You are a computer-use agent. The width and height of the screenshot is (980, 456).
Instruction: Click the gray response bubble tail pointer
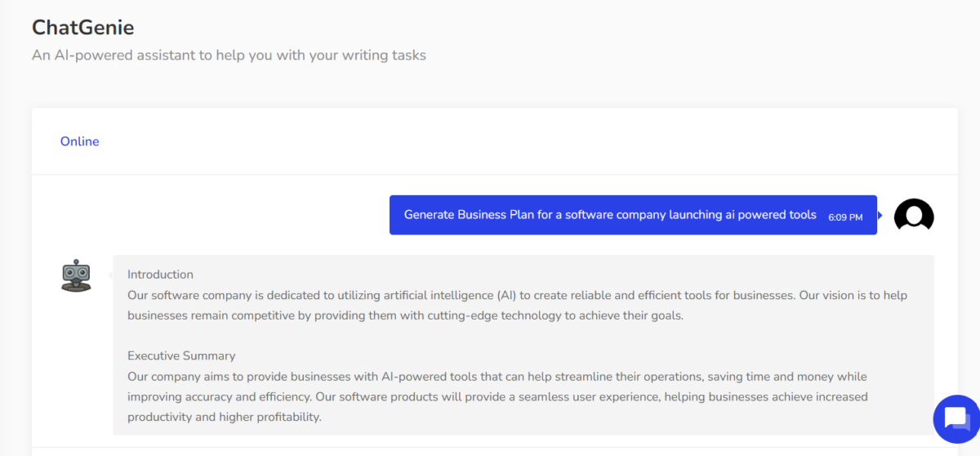point(110,275)
